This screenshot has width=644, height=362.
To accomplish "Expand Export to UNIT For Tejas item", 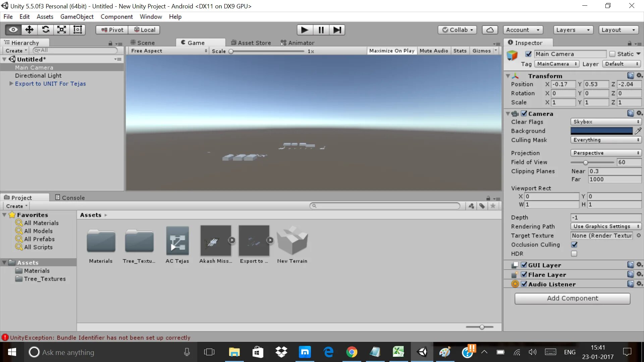I will pyautogui.click(x=11, y=83).
